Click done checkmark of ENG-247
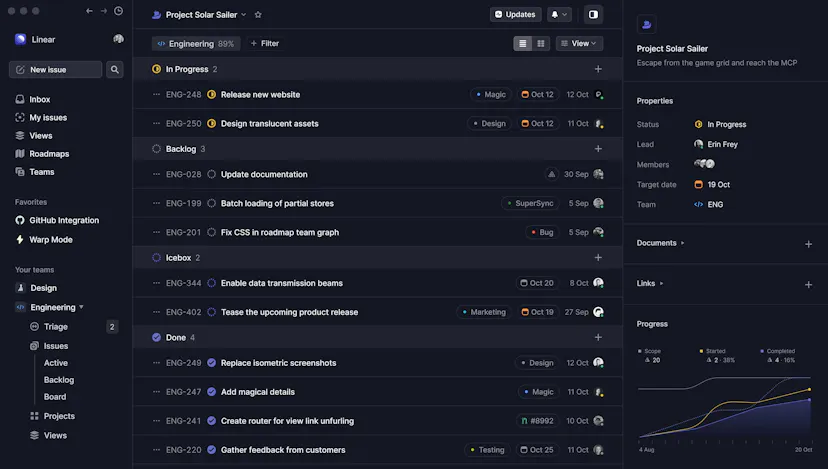The height and width of the screenshot is (469, 828). tap(211, 392)
